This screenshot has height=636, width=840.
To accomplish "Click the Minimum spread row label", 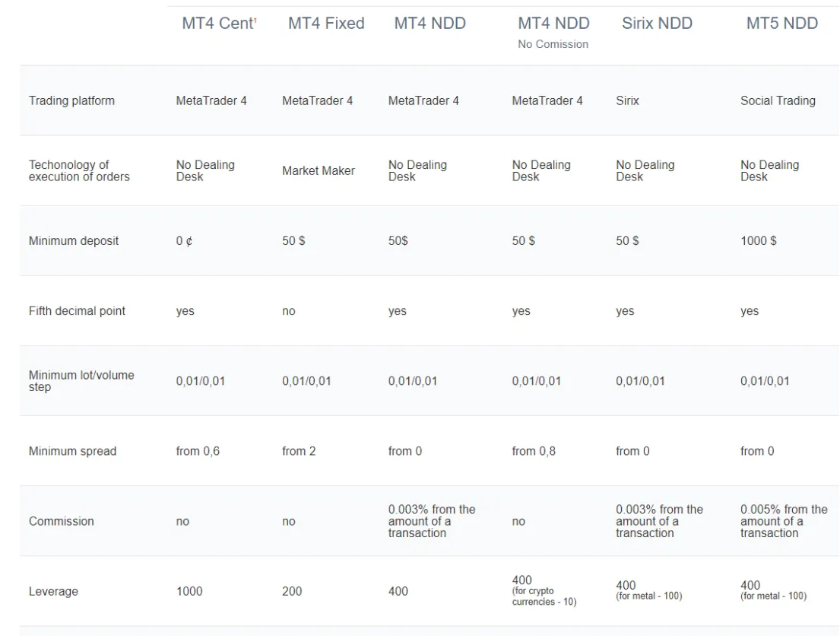I will [x=72, y=452].
